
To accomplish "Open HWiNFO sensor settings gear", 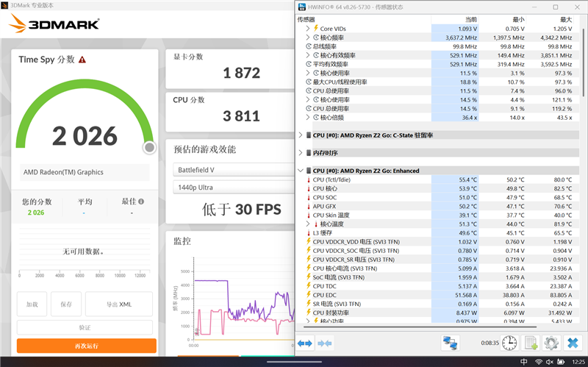I will tap(551, 343).
